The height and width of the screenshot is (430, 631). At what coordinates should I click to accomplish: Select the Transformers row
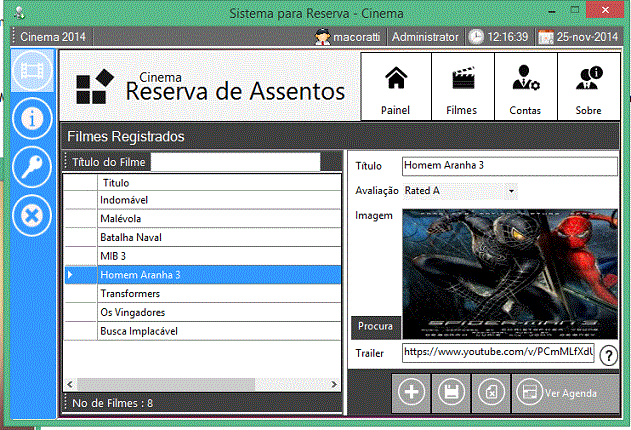click(202, 294)
